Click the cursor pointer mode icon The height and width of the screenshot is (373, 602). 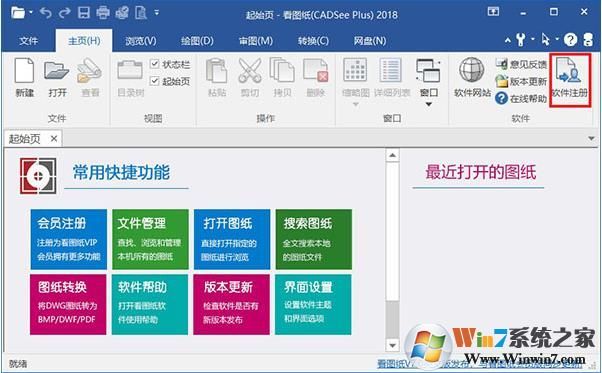click(545, 39)
